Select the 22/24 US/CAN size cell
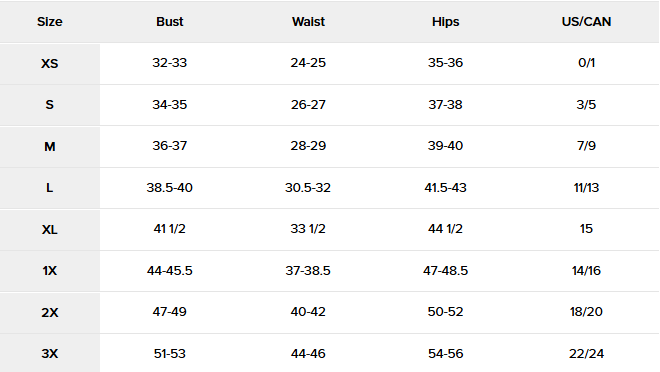 tap(586, 353)
